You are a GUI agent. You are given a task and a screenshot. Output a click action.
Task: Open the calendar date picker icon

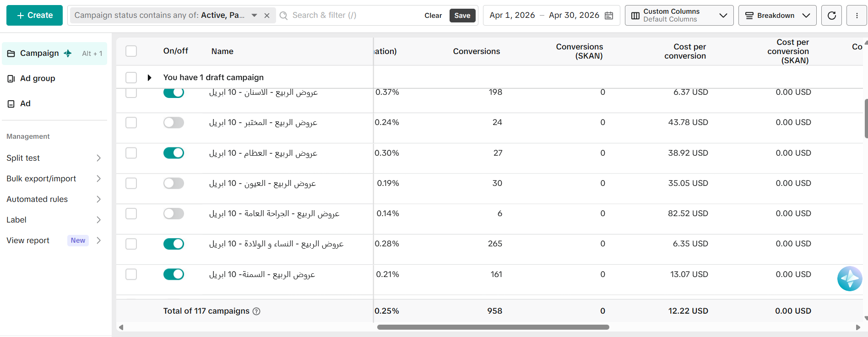coord(608,16)
